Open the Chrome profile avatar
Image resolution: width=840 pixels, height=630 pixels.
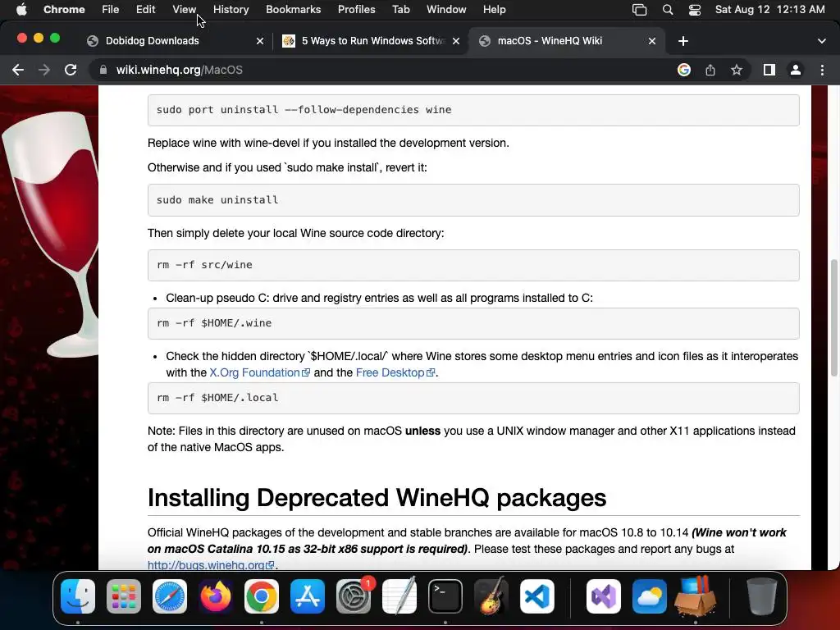(x=796, y=70)
